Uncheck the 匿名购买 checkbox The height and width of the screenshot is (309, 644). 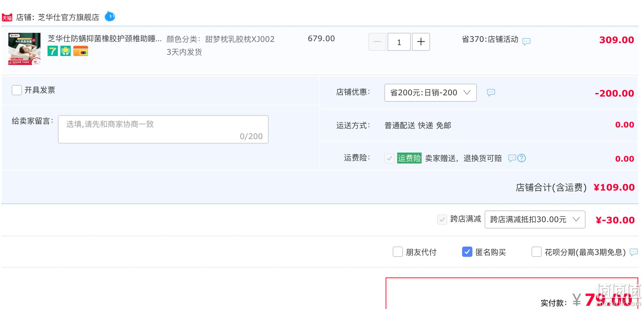click(x=467, y=252)
